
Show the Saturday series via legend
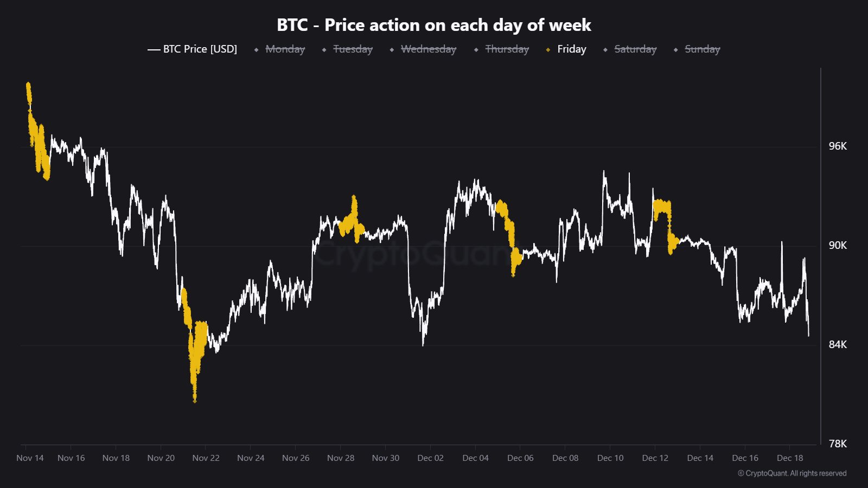click(635, 49)
